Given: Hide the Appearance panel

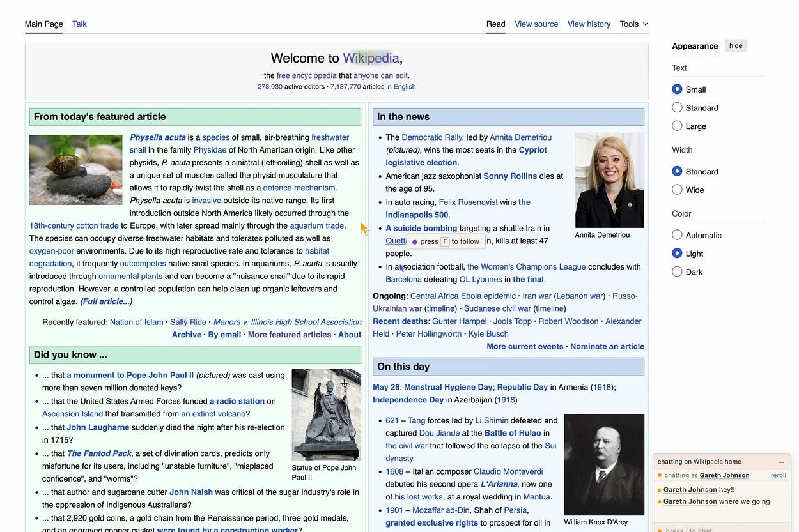Looking at the screenshot, I should click(x=736, y=45).
